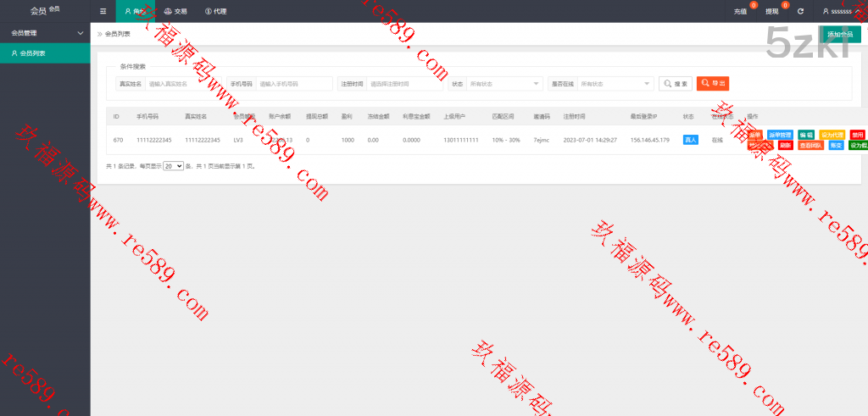Click the orange 导出 export button
This screenshot has width=868, height=416.
712,84
